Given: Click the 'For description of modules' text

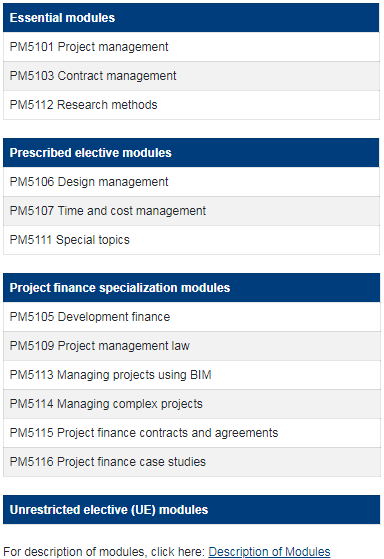Looking at the screenshot, I should (74, 552).
